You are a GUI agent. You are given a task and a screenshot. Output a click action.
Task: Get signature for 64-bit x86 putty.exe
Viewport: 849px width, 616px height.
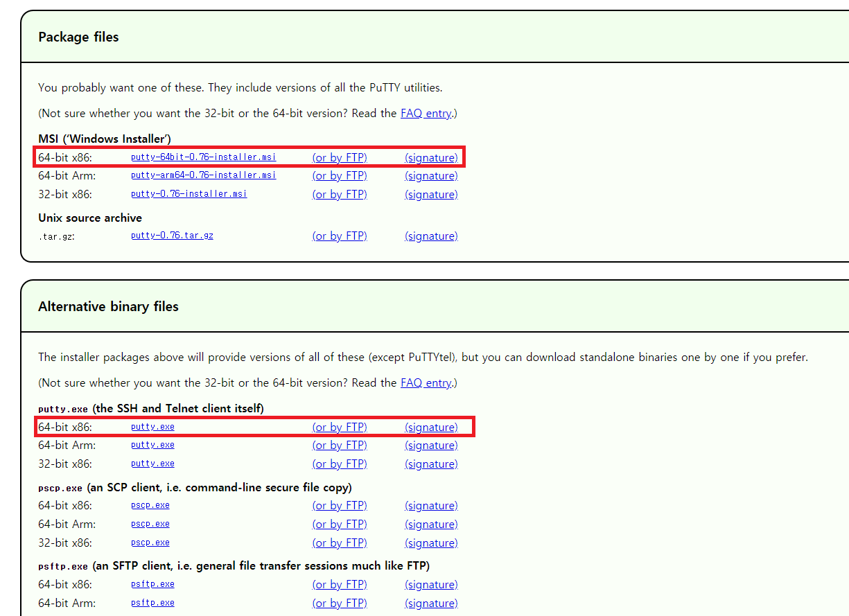431,427
